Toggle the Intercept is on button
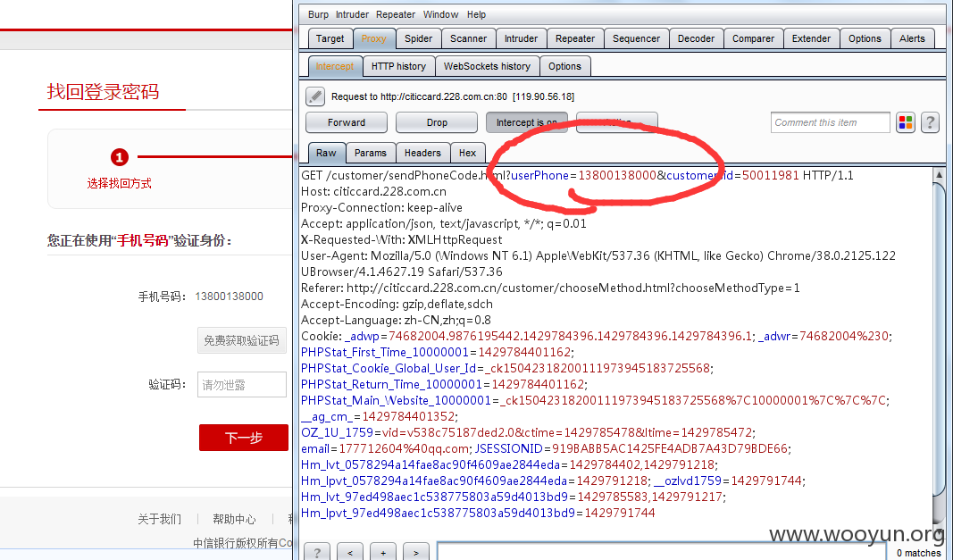This screenshot has height=560, width=953. 526,122
